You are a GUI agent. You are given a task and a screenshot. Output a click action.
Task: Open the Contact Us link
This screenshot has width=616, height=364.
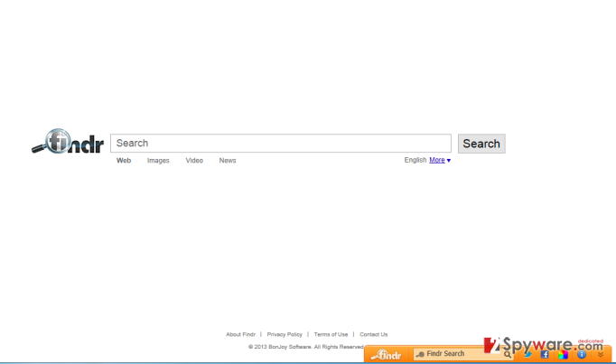click(x=374, y=334)
